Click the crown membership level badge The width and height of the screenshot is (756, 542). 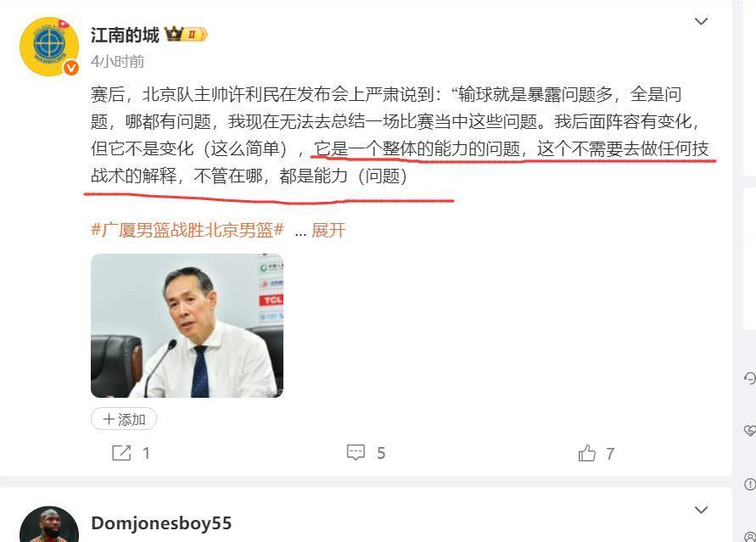click(186, 34)
